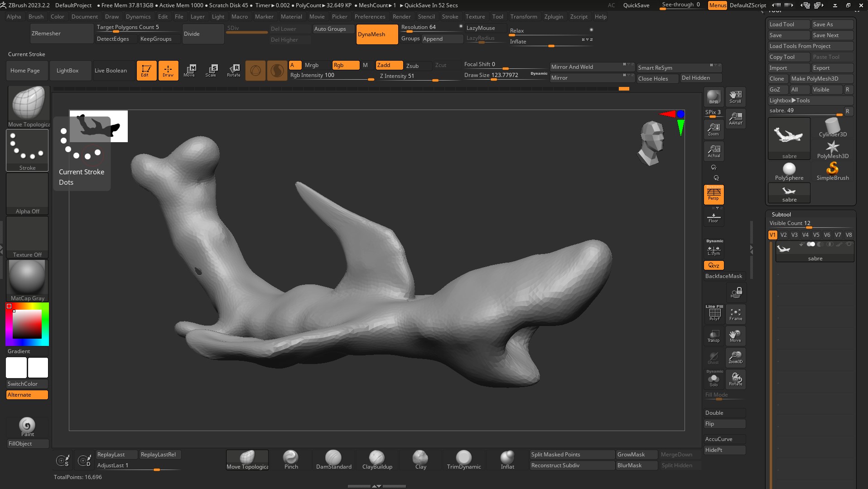Expand the Subtool palette section
The image size is (868, 489).
pyautogui.click(x=781, y=215)
